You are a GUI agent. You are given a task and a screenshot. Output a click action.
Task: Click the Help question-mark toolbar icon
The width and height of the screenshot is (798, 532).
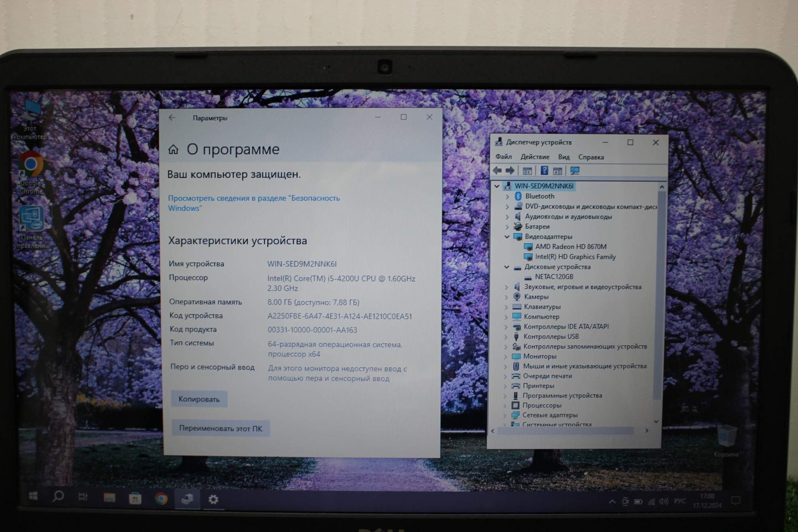(x=544, y=171)
